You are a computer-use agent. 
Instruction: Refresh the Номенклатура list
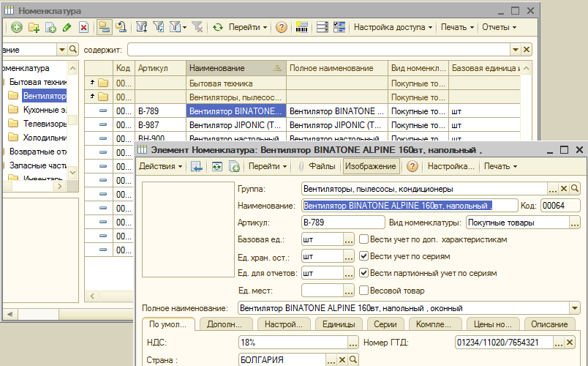pos(217,27)
